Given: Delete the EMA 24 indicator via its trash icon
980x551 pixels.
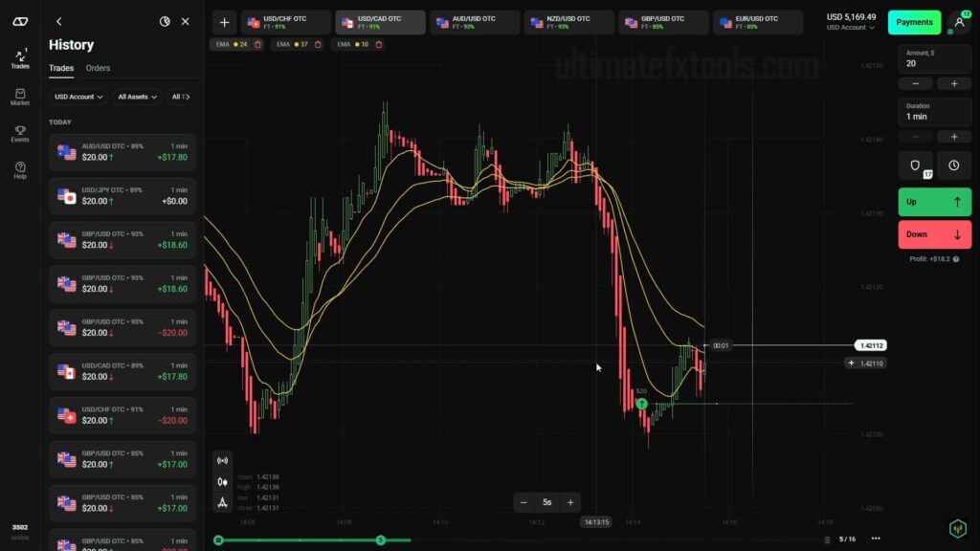Looking at the screenshot, I should coord(257,44).
